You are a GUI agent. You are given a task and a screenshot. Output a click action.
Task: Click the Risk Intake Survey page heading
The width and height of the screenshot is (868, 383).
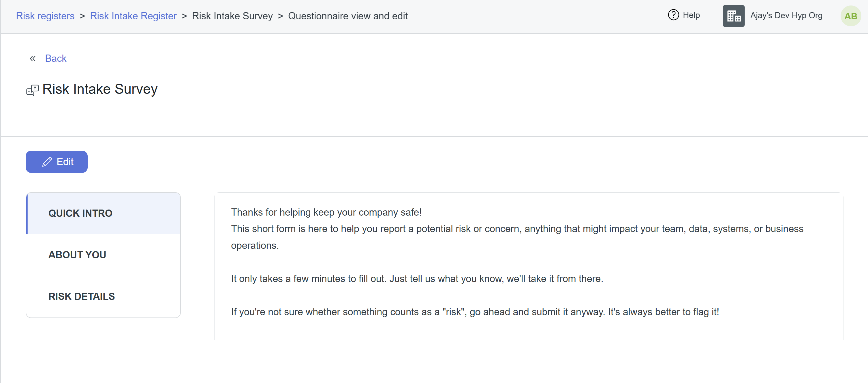100,89
